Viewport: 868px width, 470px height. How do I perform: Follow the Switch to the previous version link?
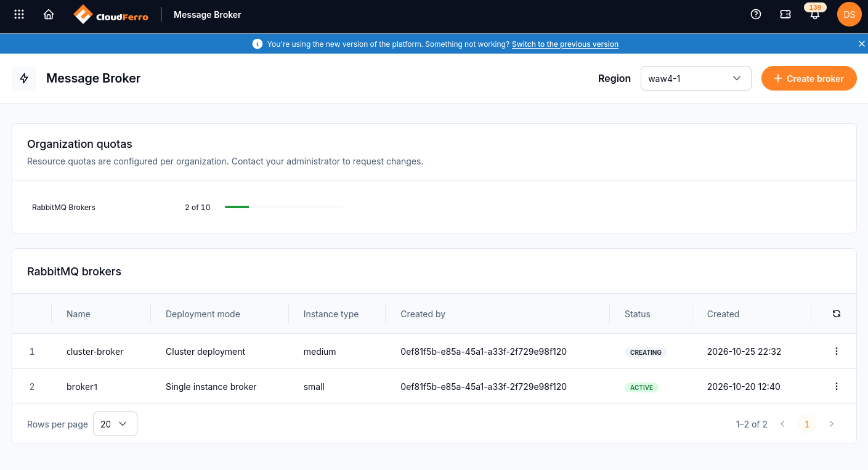(565, 44)
